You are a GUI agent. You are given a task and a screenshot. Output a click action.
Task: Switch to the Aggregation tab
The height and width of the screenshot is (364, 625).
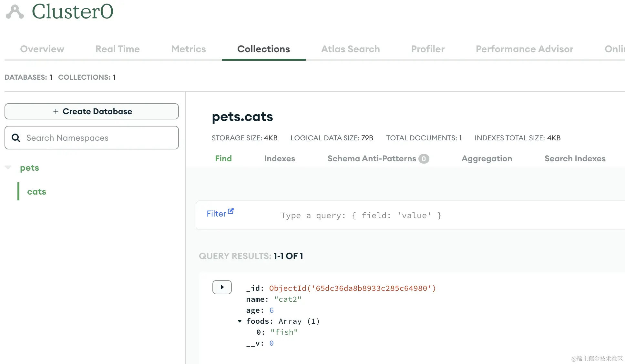(x=487, y=158)
